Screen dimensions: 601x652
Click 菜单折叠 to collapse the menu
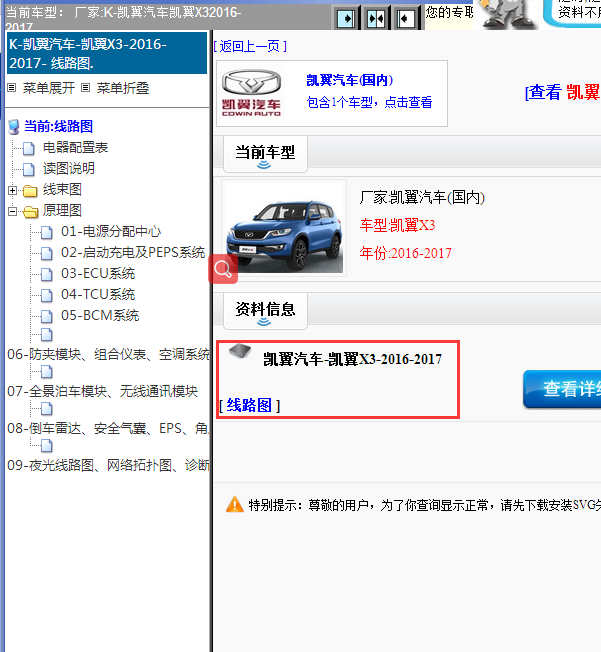123,88
